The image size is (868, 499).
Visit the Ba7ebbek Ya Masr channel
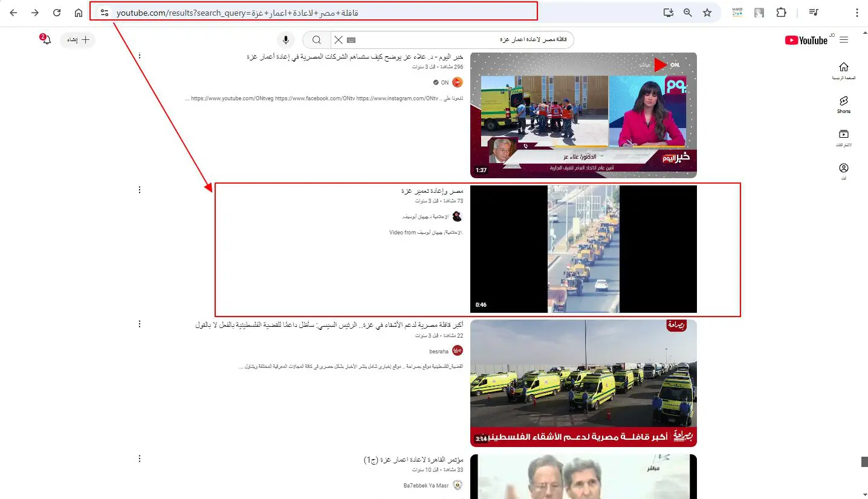(x=426, y=486)
